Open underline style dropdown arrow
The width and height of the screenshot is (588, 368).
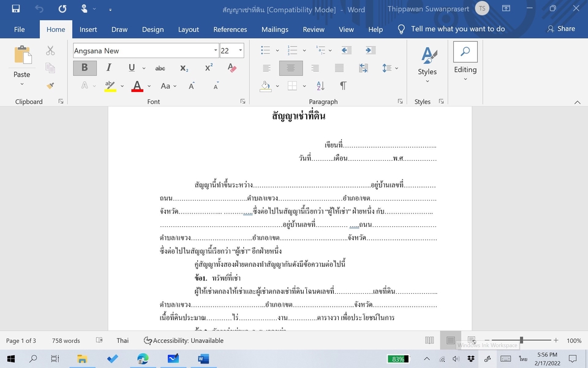(x=143, y=68)
